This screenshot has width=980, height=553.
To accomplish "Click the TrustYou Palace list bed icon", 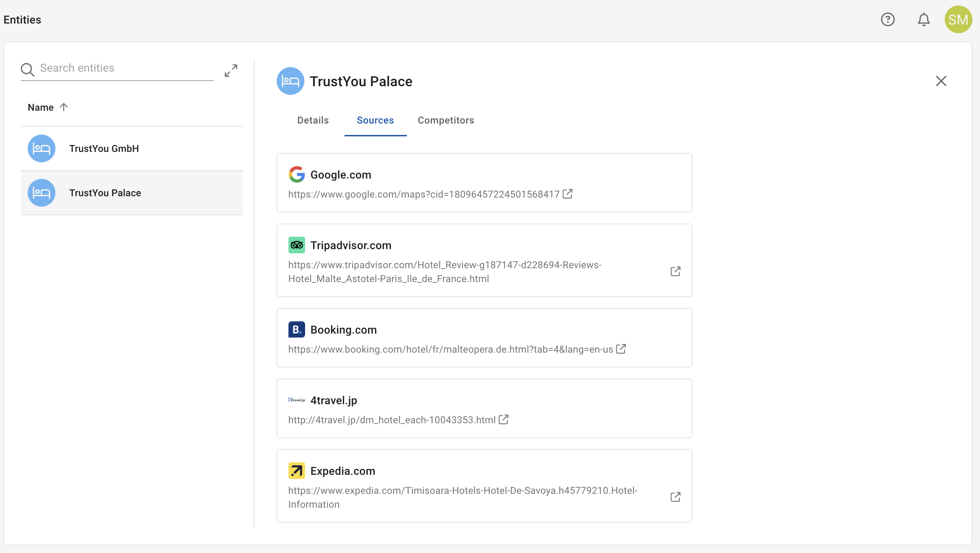I will tap(42, 193).
